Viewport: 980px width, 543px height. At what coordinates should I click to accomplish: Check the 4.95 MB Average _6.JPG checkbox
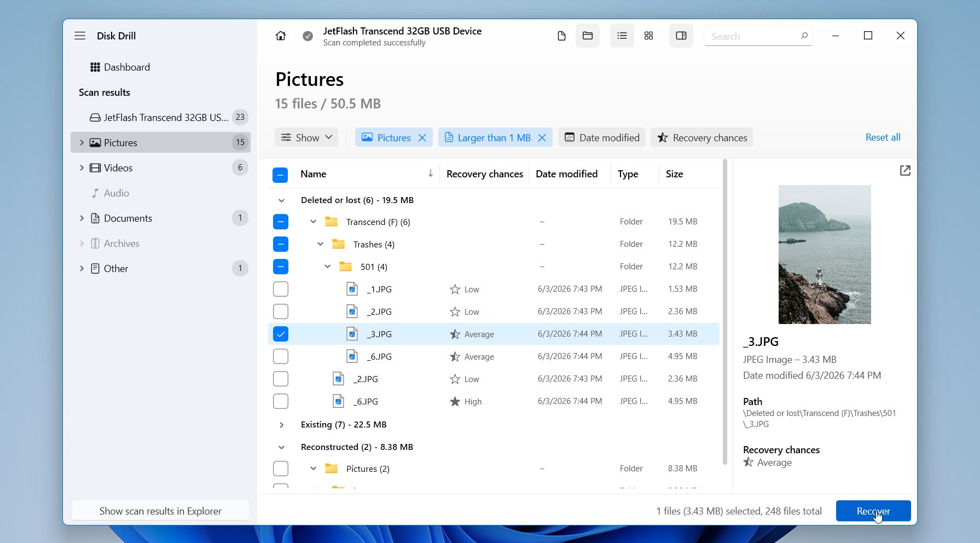280,356
